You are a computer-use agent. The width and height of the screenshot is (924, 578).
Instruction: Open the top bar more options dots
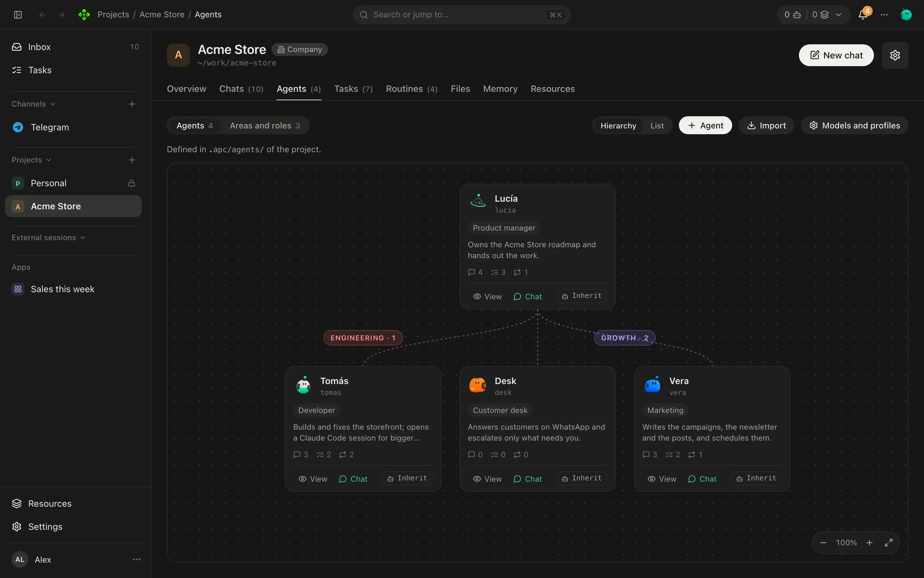884,14
